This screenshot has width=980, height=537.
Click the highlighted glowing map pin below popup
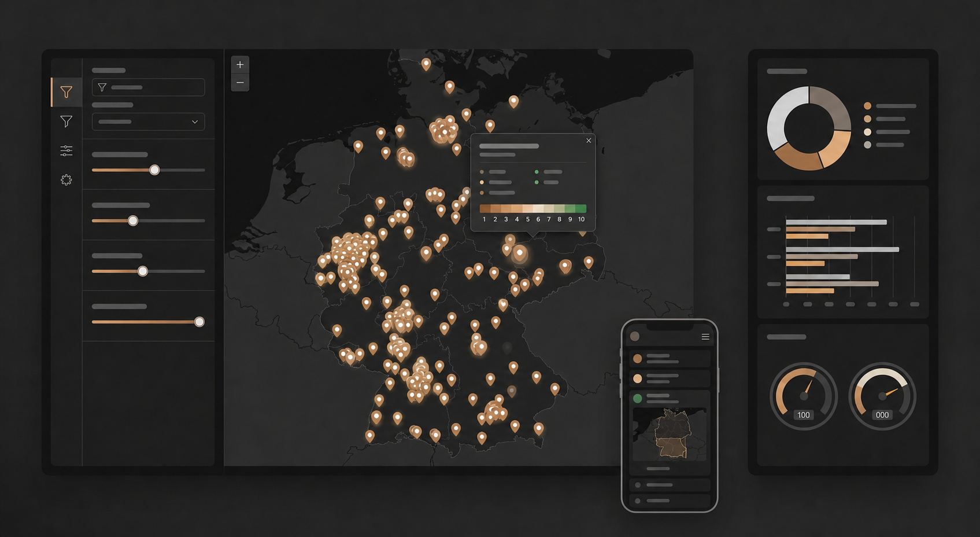point(520,253)
